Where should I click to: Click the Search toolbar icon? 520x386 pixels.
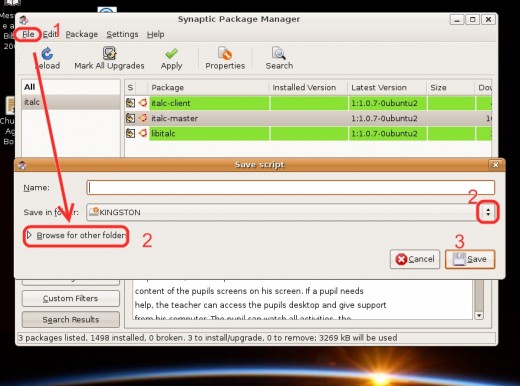(279, 53)
